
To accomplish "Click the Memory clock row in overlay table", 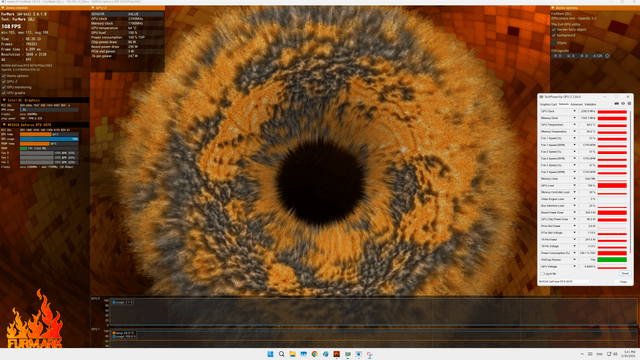I will coord(127,24).
